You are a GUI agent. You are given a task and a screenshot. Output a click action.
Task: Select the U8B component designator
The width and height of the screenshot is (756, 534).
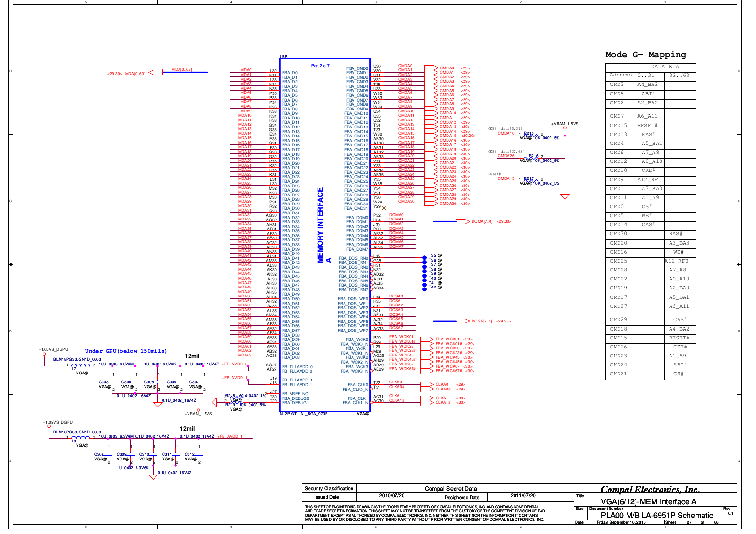coord(283,57)
